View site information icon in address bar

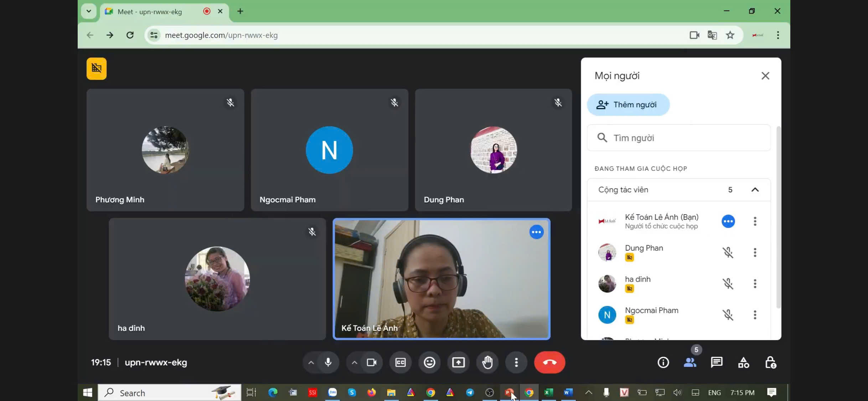(154, 35)
